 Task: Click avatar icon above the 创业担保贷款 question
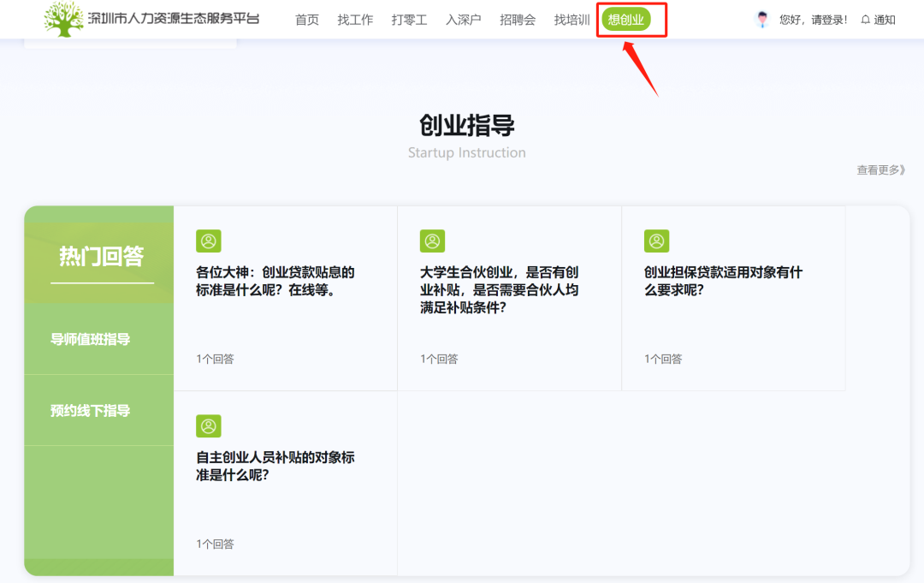click(656, 241)
